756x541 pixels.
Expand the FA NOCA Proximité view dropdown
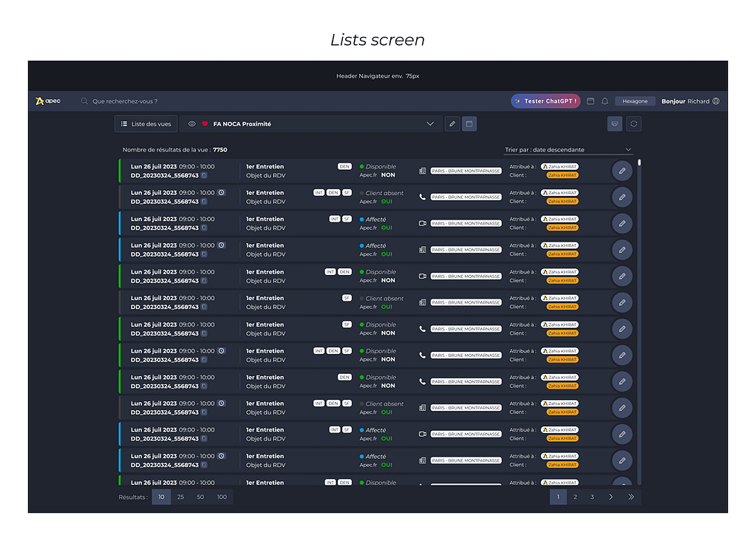(x=429, y=124)
